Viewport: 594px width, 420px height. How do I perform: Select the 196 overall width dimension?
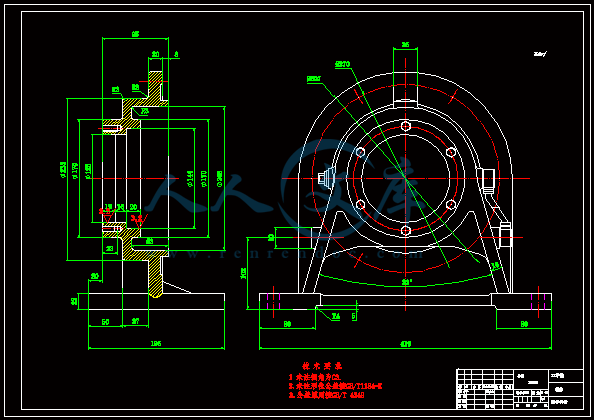tap(156, 343)
